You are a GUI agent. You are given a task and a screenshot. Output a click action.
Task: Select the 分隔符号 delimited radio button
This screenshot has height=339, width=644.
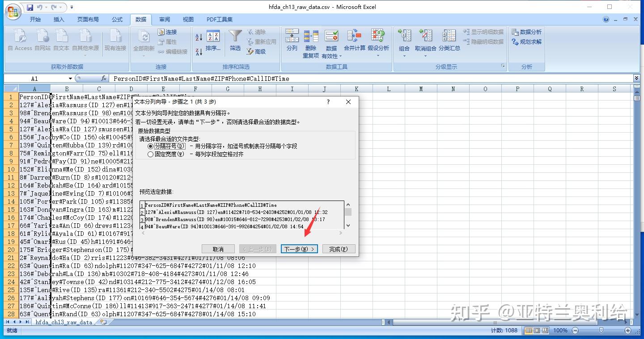point(151,146)
